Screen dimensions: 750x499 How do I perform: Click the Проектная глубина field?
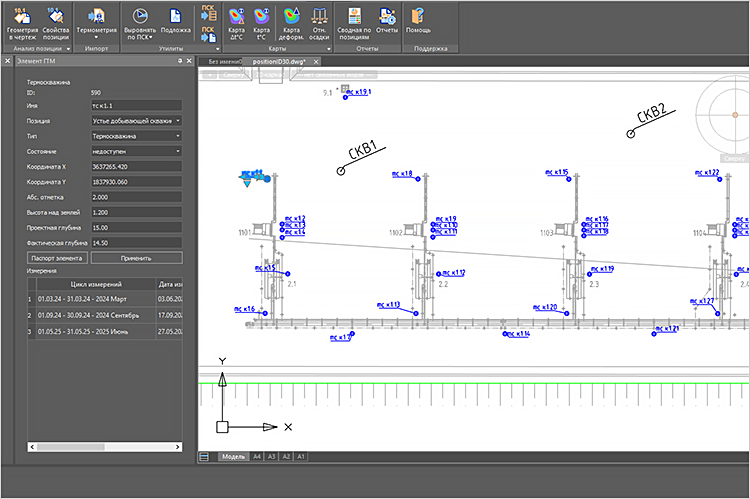click(x=136, y=228)
